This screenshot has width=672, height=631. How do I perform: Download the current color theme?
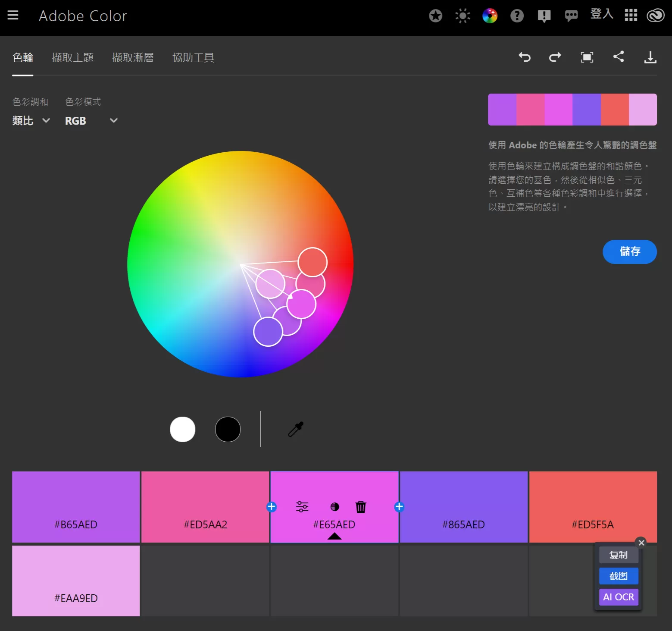coord(651,57)
